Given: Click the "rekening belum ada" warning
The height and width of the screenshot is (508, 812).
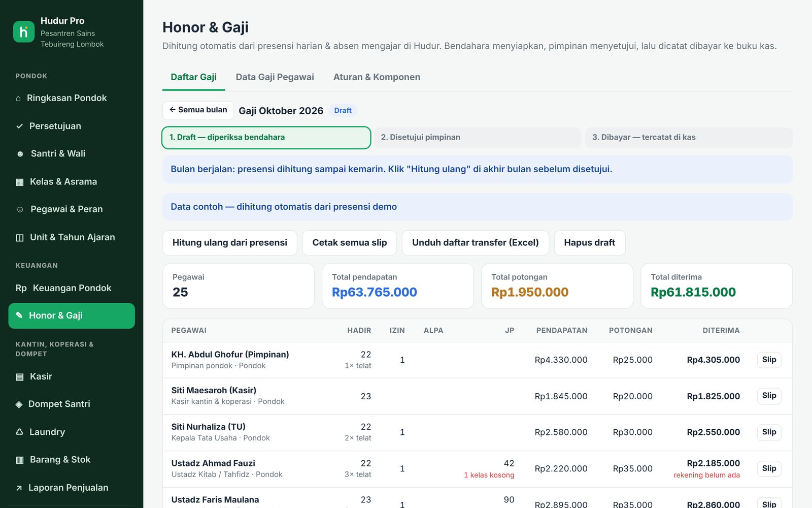Looking at the screenshot, I should click(707, 475).
